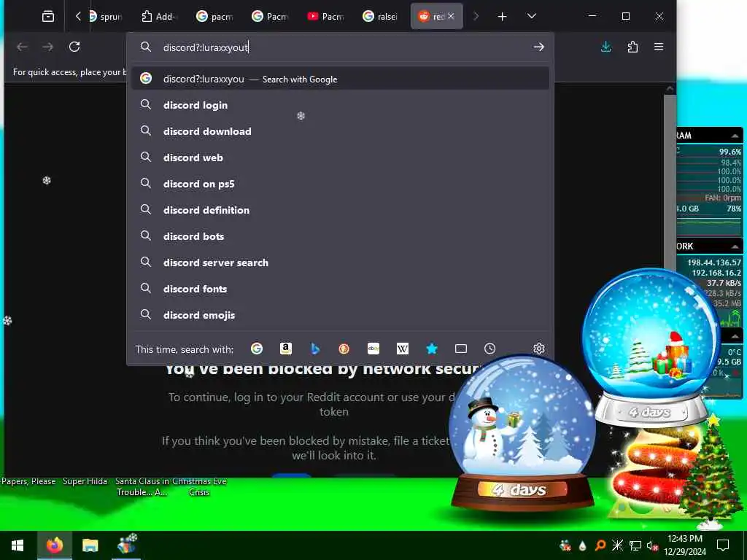Switch to the capitalized Pacm Google tab
The width and height of the screenshot is (747, 560).
271,17
